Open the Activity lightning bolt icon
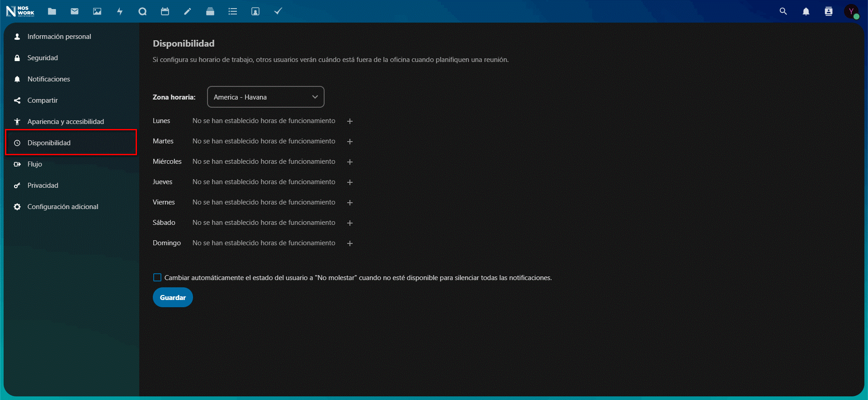 pos(120,11)
